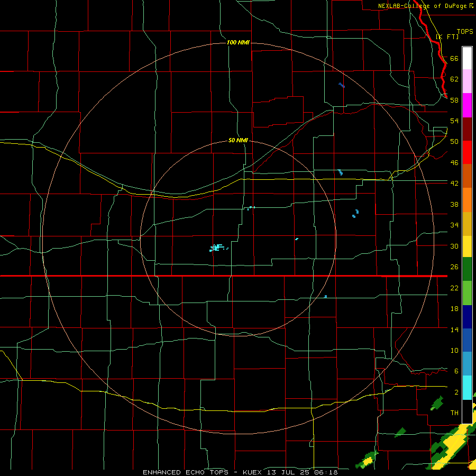Viewport: 476px width, 476px height.
Task: Click the 30 value on the legend scale
Action: pos(454,246)
